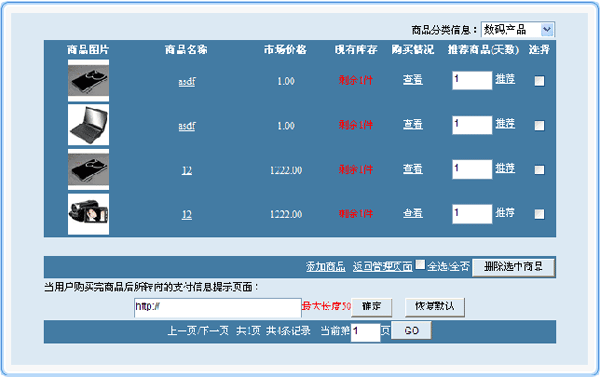The image size is (600, 377).
Task: Open the 商品分类信息 dropdown showing 数码产品
Action: (517, 29)
